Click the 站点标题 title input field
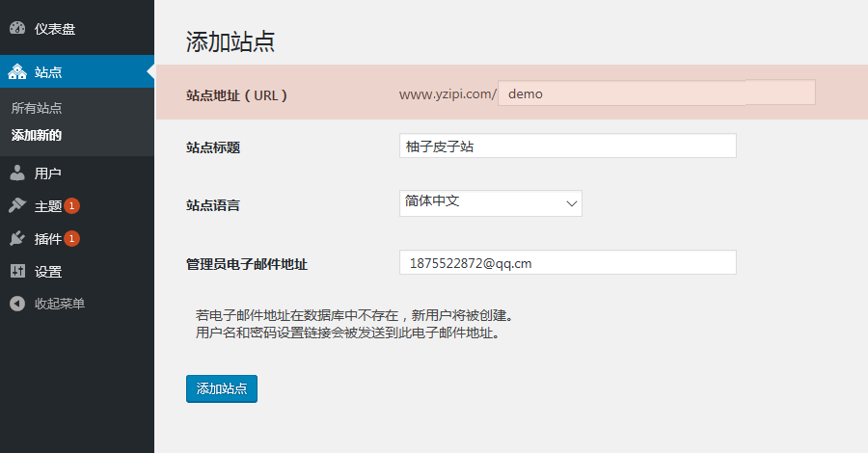868x453 pixels. coord(567,147)
